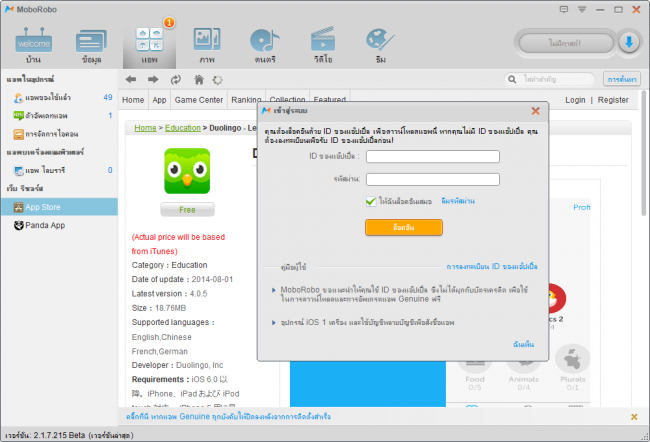Click the browser home house icon
Screen dimensions: 650x442
pyautogui.click(x=199, y=80)
